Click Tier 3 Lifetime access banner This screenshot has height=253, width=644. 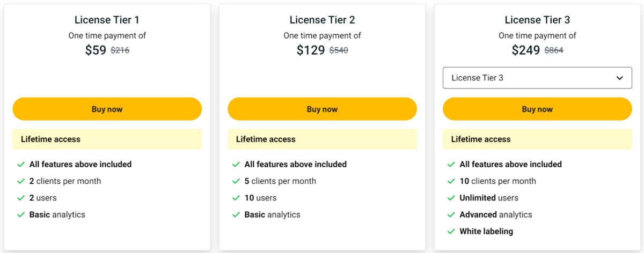(537, 139)
